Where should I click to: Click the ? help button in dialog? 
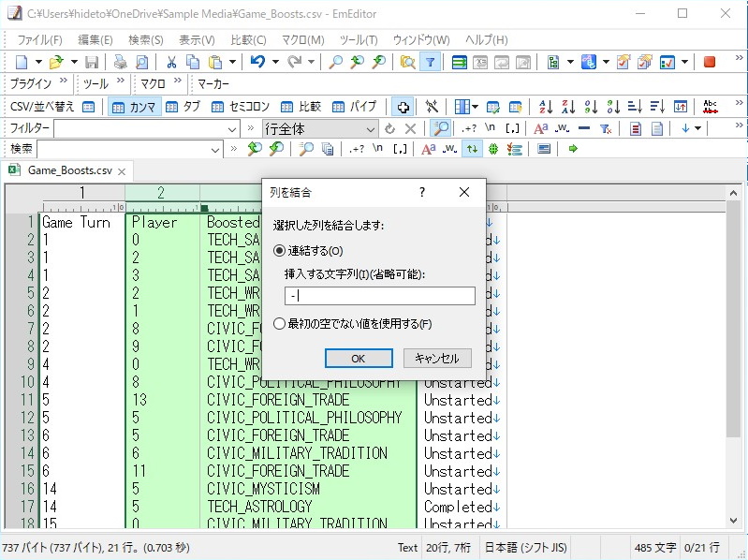(x=421, y=192)
